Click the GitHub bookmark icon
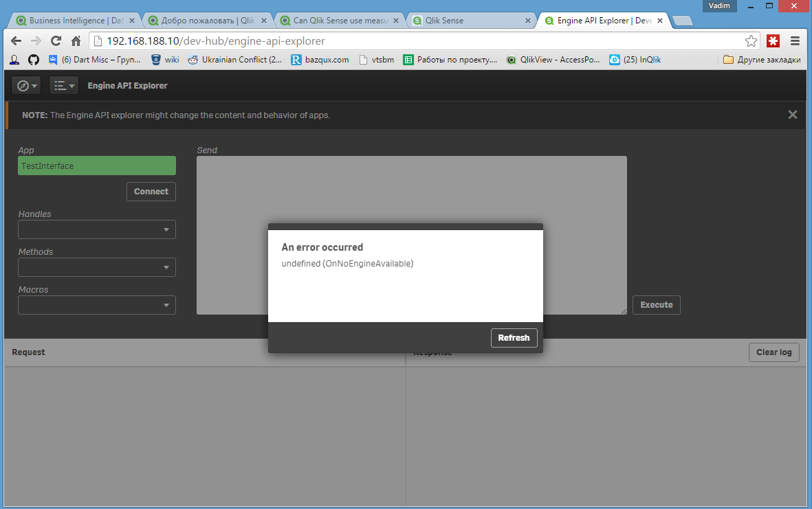 coord(32,60)
